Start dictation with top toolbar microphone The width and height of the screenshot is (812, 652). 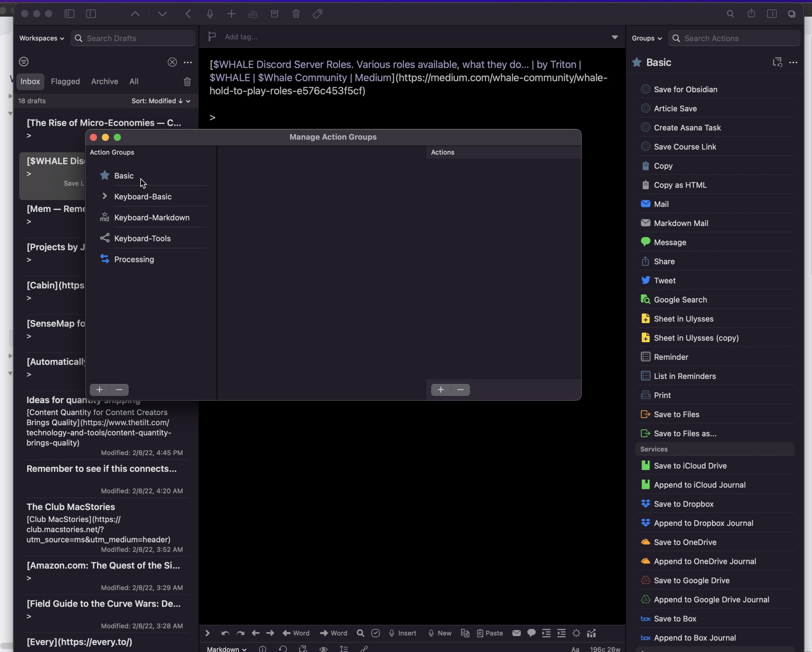pos(210,14)
